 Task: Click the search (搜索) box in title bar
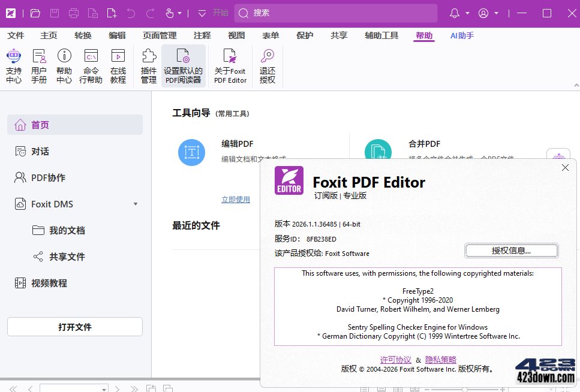[336, 13]
